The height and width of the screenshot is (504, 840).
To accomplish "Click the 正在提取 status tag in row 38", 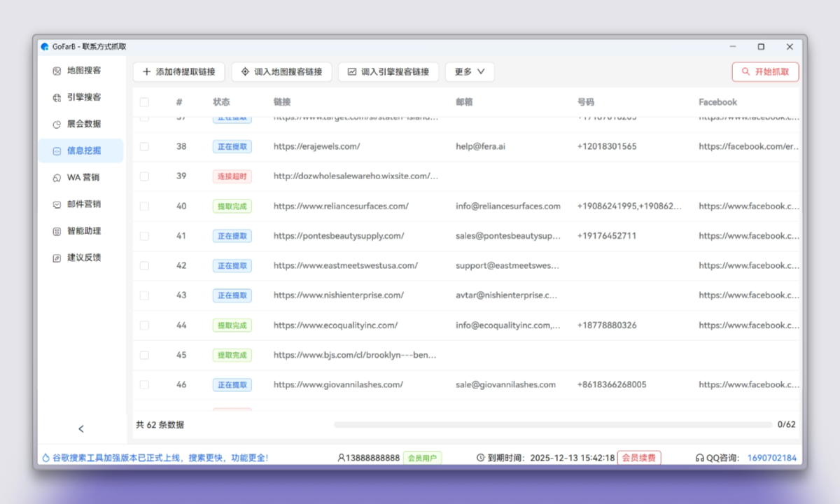I will 232,147.
